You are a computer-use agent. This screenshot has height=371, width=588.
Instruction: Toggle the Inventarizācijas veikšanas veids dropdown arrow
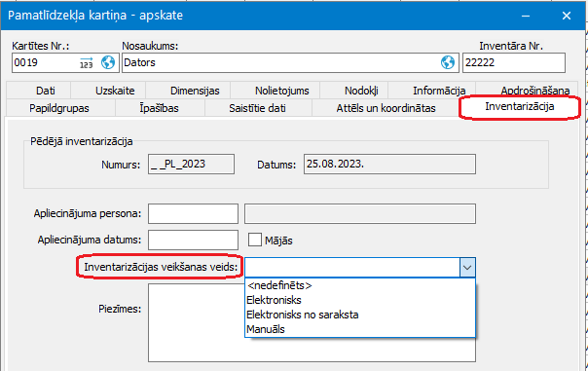point(467,268)
